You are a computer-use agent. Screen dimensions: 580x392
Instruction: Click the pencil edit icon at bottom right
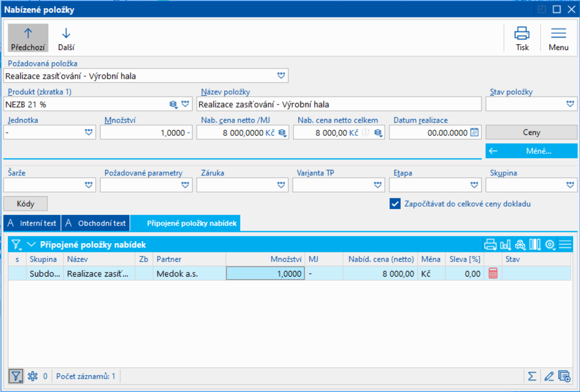549,377
